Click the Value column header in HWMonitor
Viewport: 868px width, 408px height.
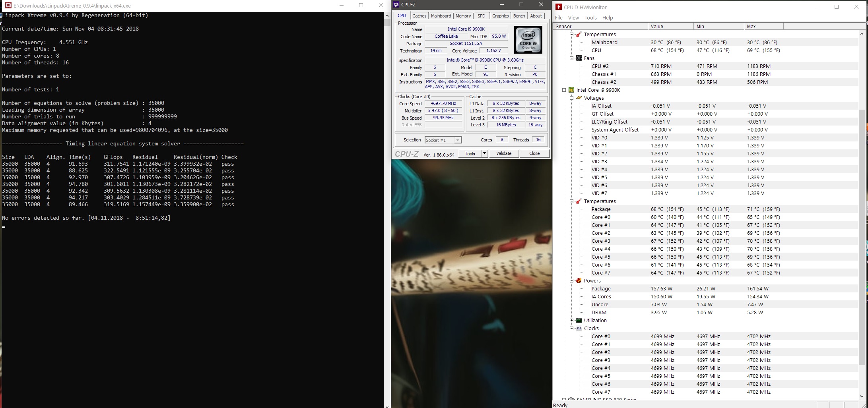(670, 27)
